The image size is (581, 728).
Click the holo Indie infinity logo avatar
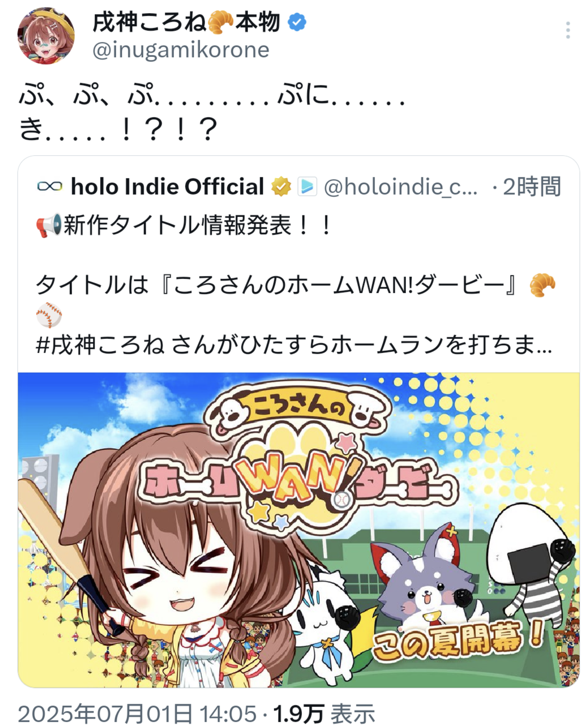pyautogui.click(x=50, y=187)
